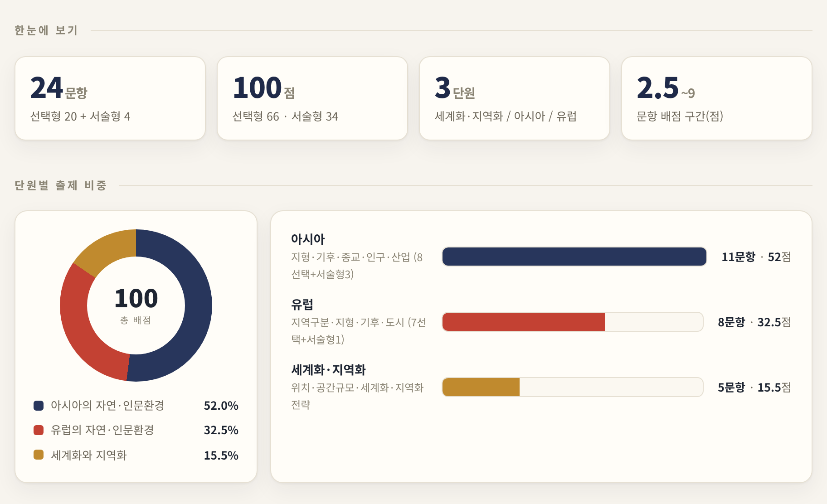
Task: Click the 2.5~9 문항 배점 구간 card
Action: pyautogui.click(x=717, y=98)
